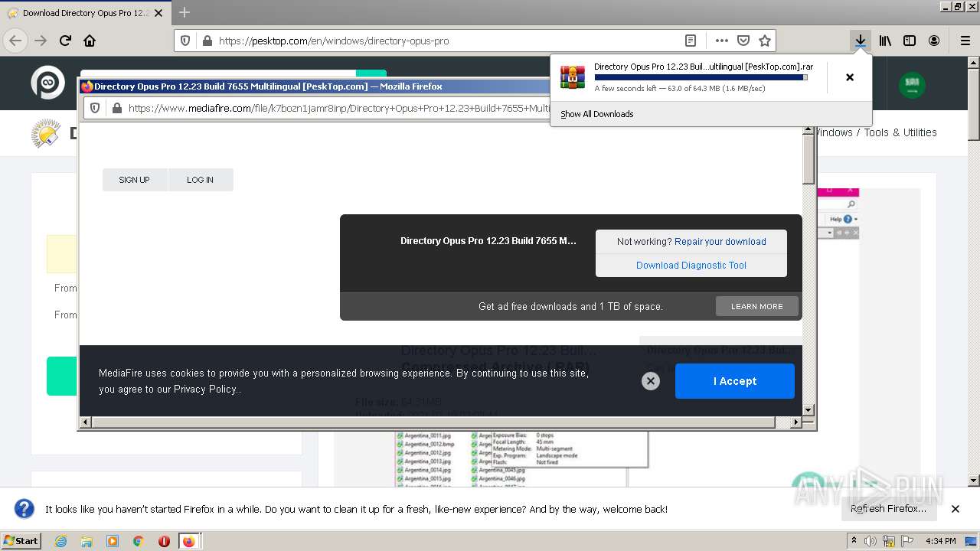Click popup vertical scrollbar up arrow
The width and height of the screenshot is (980, 551).
point(808,130)
